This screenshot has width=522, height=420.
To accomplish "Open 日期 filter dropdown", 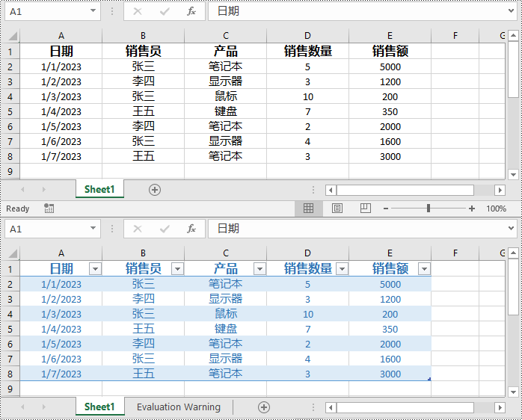I will pyautogui.click(x=95, y=268).
